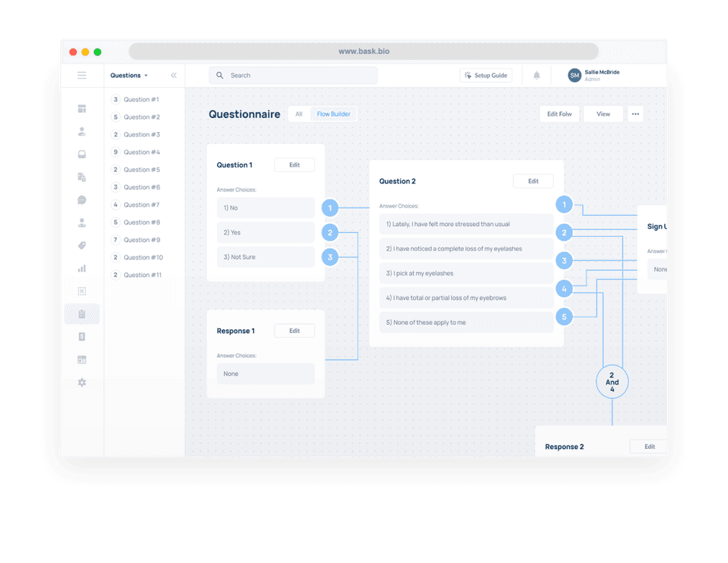Open the inbox tray sidebar icon
Viewport: 728px width, 563px height.
(82, 154)
